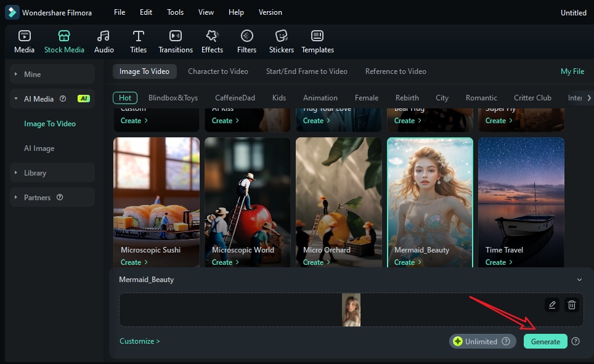
Task: Click Create on Microscopic Sushi template
Action: 134,262
